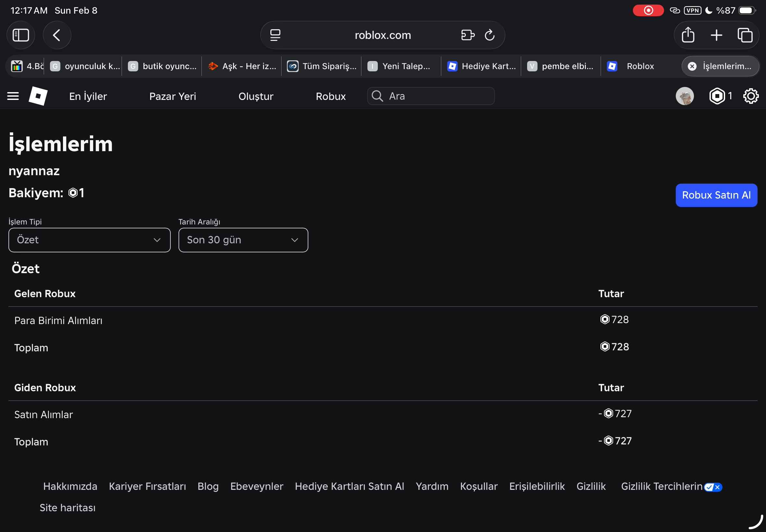Switch to the Hediye Kart... tab
Image resolution: width=766 pixels, height=532 pixels.
pos(481,66)
